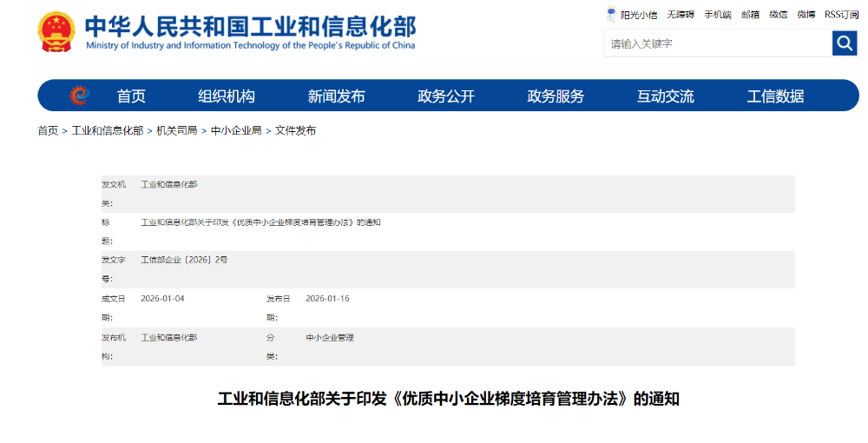Click the 发布机构 value 工业和信息化部
This screenshot has height=443, width=868.
(169, 338)
